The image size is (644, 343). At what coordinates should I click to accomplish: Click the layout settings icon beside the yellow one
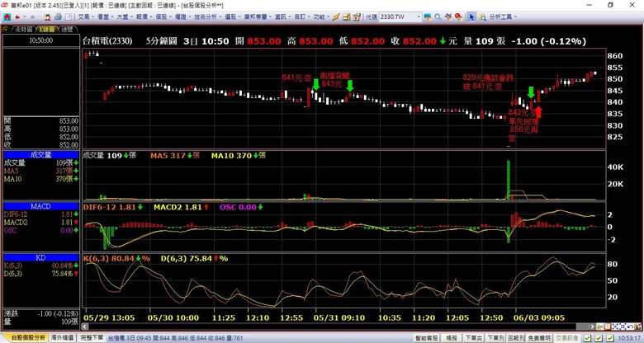(x=357, y=16)
